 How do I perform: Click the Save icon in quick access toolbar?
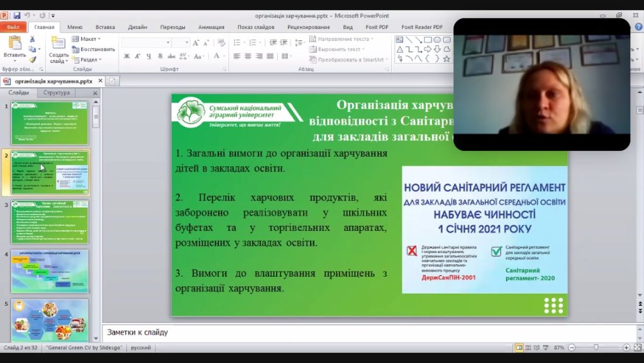(x=17, y=15)
